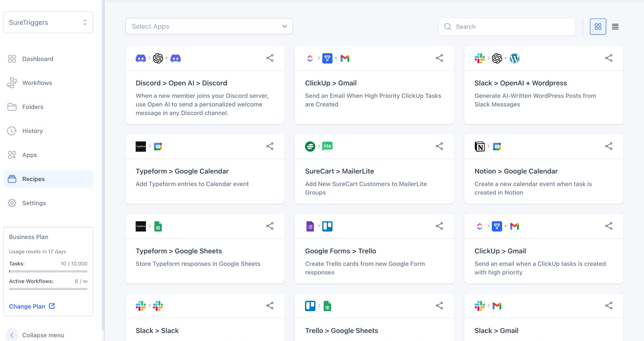Share the Typeform > Google Calendar recipe

coord(270,146)
